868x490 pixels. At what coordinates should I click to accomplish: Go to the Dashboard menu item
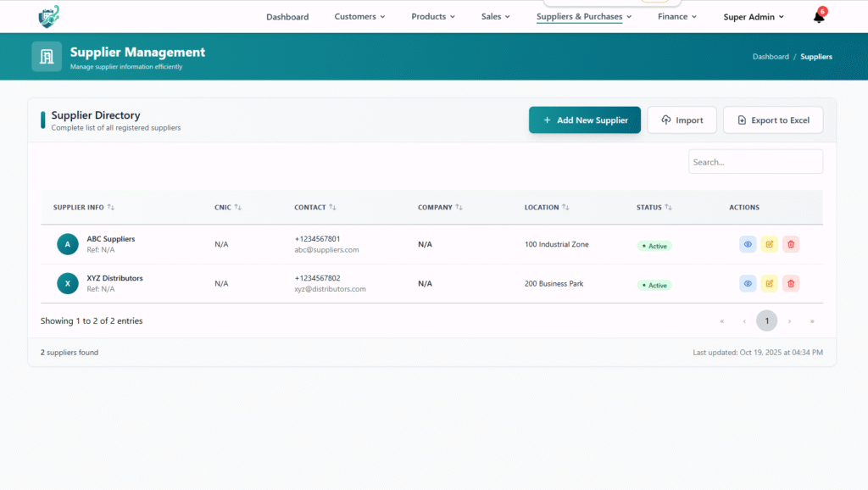(x=287, y=16)
